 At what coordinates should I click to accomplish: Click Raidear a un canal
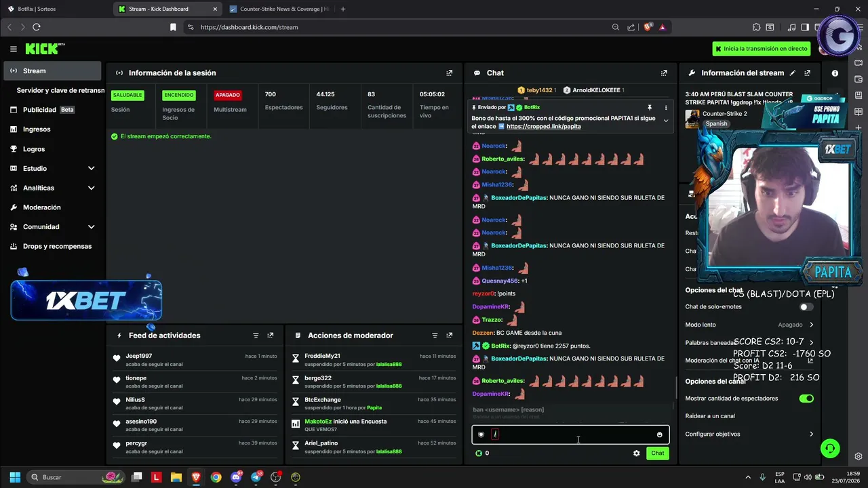(710, 415)
